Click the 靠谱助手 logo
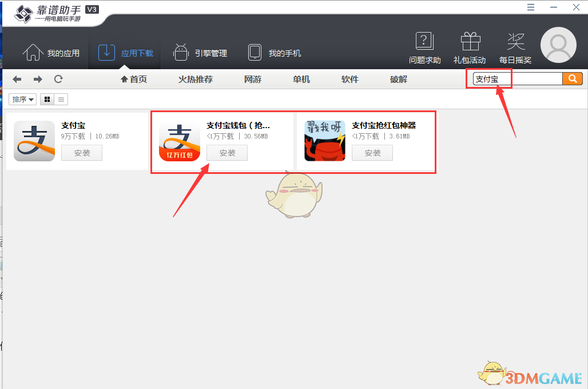Screen dimensions: 588x389 56,14
